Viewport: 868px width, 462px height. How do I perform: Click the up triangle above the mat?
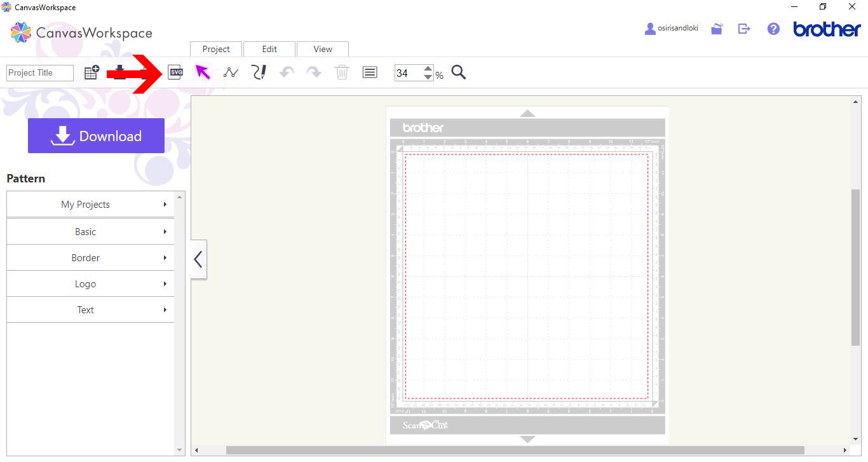(527, 113)
